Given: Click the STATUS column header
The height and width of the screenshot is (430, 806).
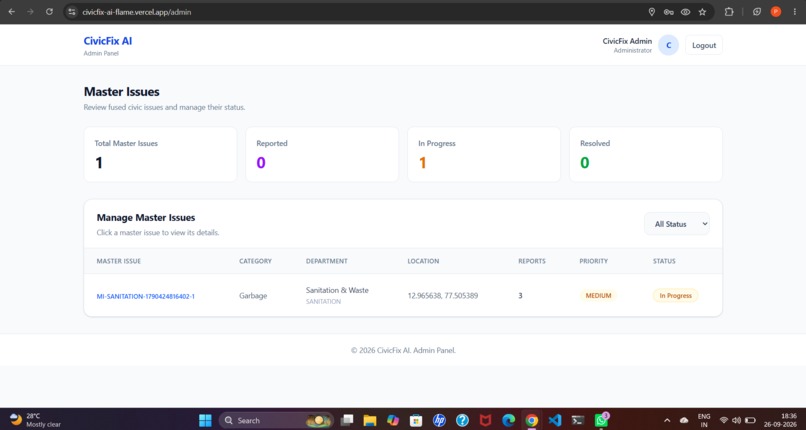Looking at the screenshot, I should pyautogui.click(x=664, y=261).
